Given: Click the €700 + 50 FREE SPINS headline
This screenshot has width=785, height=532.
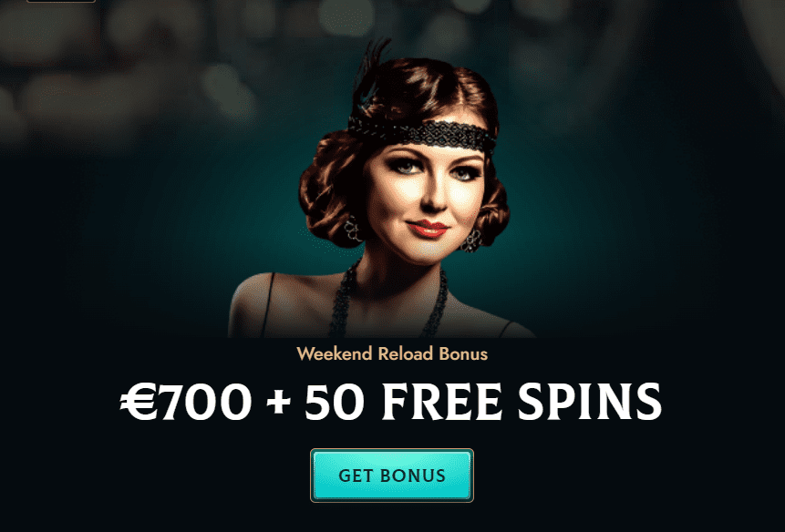Looking at the screenshot, I should pyautogui.click(x=391, y=402).
